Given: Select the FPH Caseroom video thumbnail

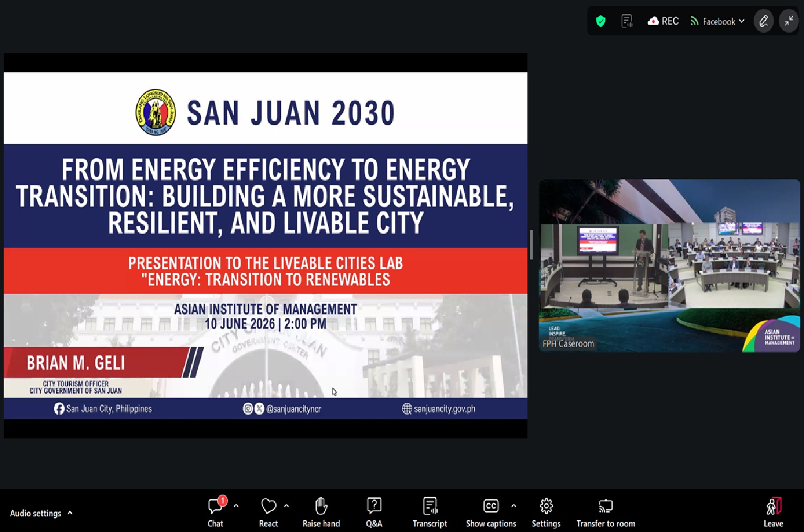Looking at the screenshot, I should click(x=669, y=266).
